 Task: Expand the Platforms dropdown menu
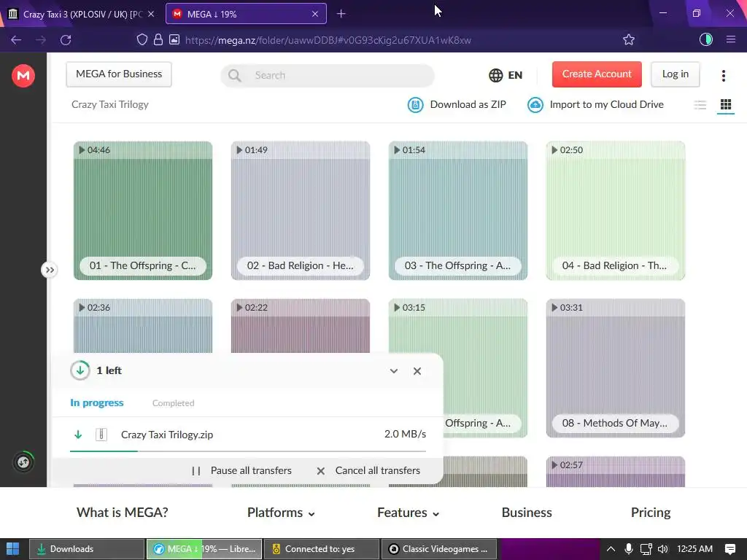click(x=281, y=513)
